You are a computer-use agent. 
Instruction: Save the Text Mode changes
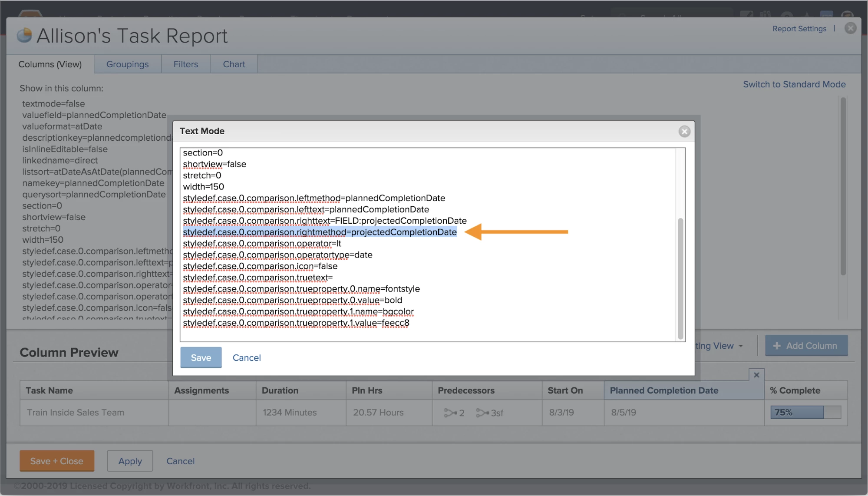point(201,357)
